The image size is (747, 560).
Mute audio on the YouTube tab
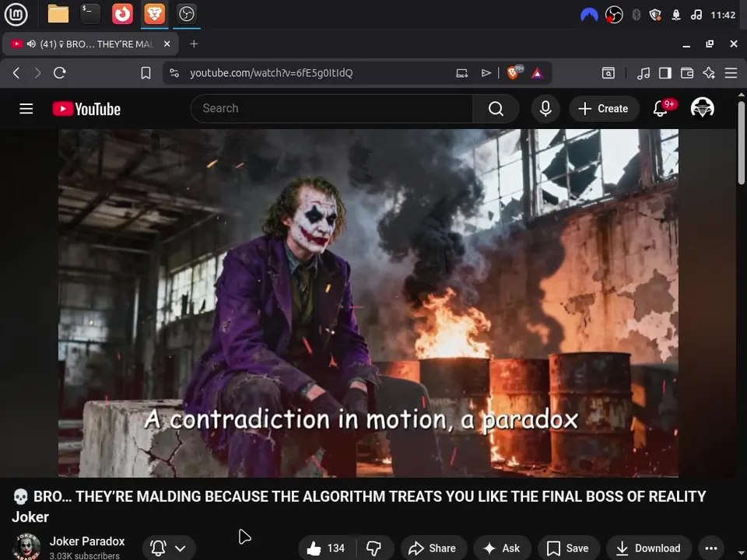click(31, 44)
